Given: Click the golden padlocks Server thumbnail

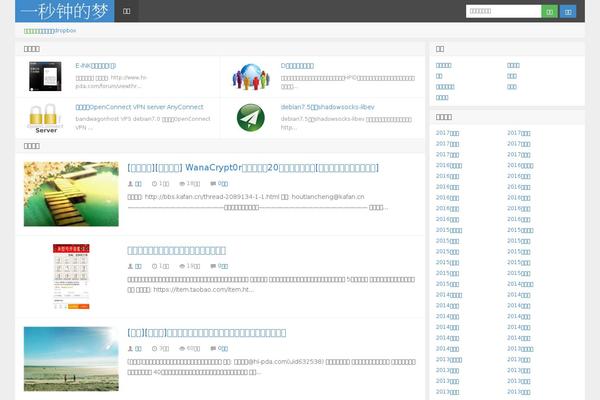Looking at the screenshot, I should (x=46, y=118).
